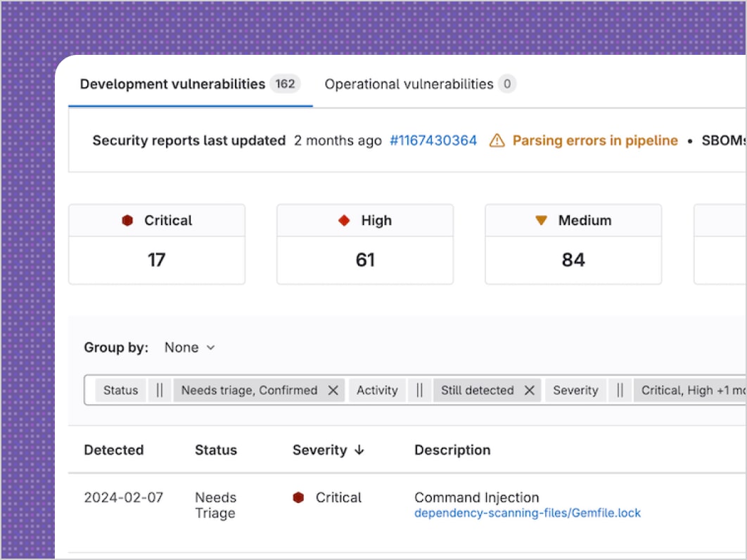Open the Development vulnerabilities tab
The image size is (747, 560).
[190, 84]
